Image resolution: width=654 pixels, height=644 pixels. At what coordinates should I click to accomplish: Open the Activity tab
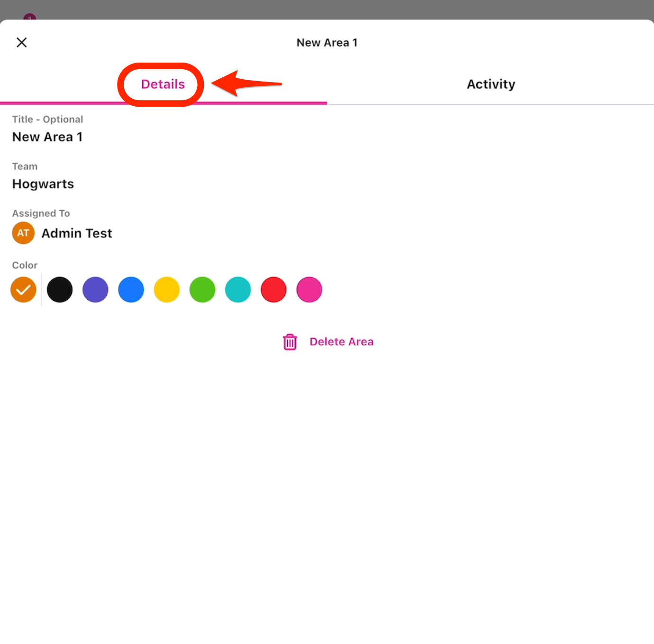click(x=490, y=84)
